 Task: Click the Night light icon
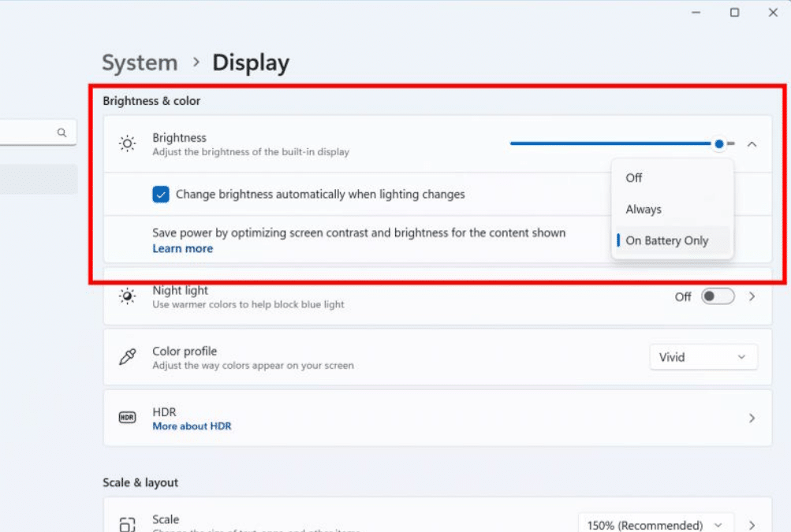(x=127, y=296)
